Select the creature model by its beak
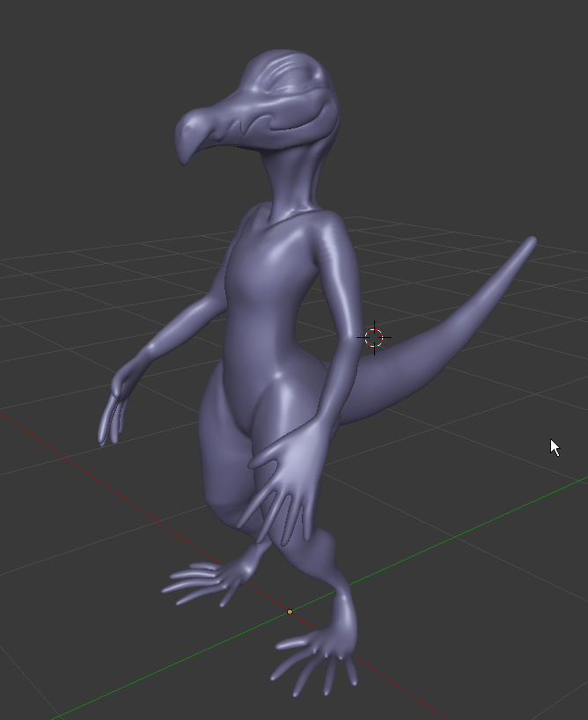The height and width of the screenshot is (720, 588). point(193,133)
